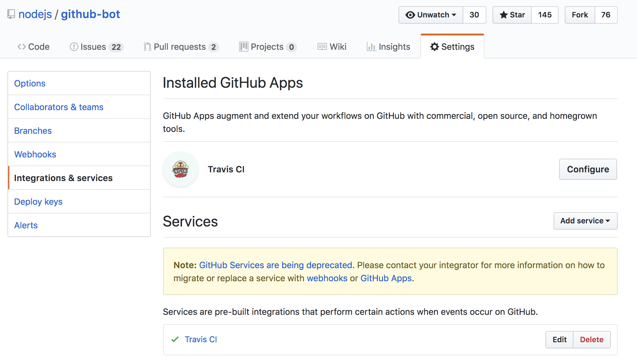The width and height of the screenshot is (637, 364).
Task: Go to Deploy keys settings
Action: (38, 202)
